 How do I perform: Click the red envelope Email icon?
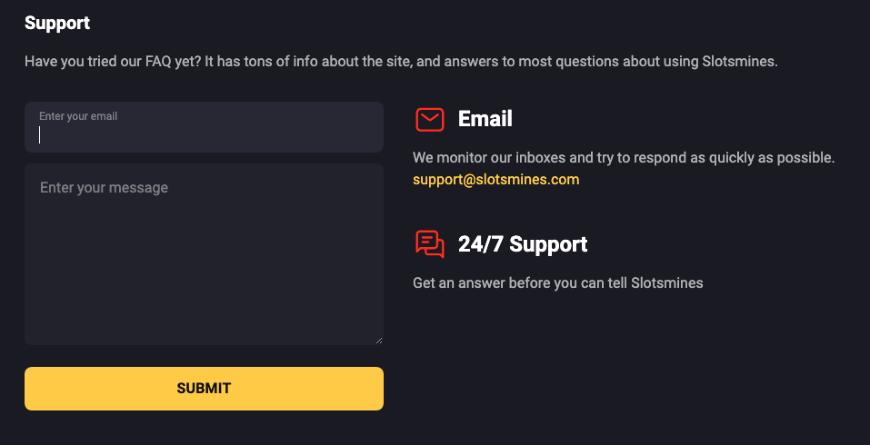click(429, 119)
